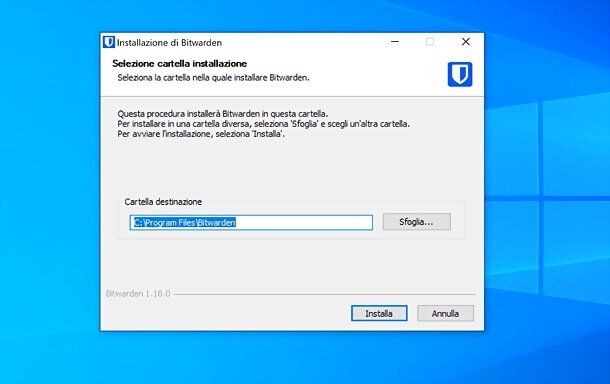Click the 'Questa procedura installerà Bitwarden' line
Viewport: 610px width, 384px height.
(x=223, y=114)
